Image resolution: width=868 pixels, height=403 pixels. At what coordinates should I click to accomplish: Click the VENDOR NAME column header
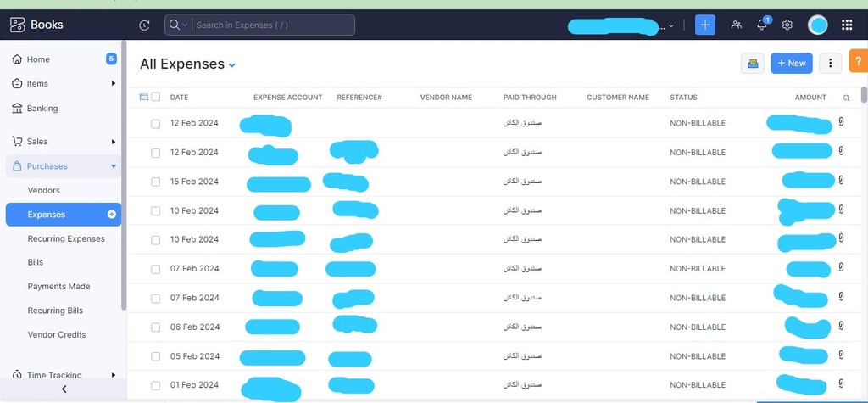pyautogui.click(x=446, y=97)
